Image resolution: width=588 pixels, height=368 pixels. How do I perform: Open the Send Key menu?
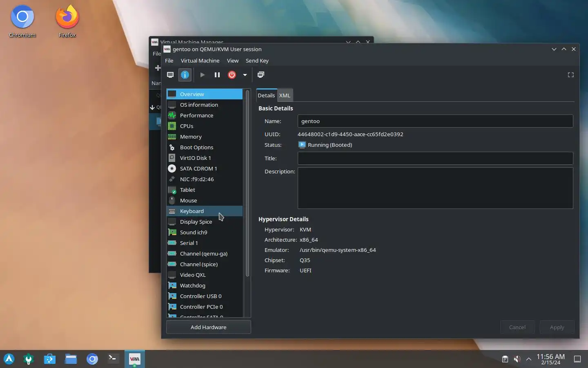[x=257, y=61]
